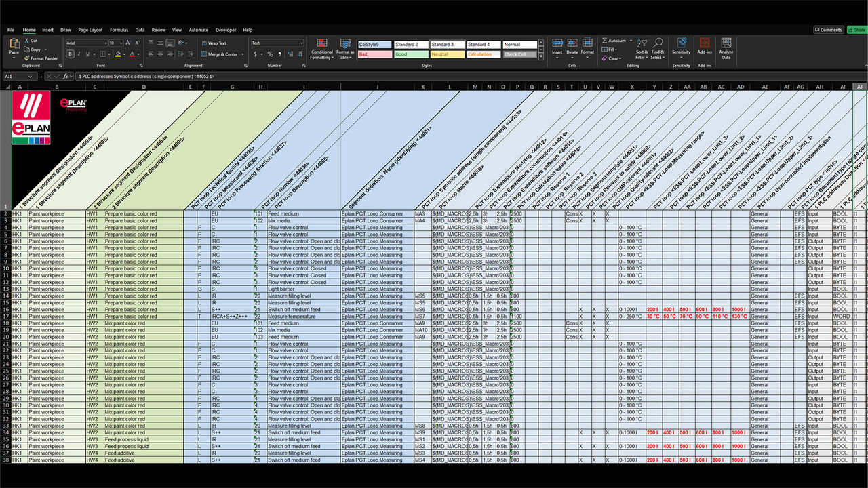The image size is (868, 488).
Task: Click the Share button
Action: (857, 30)
